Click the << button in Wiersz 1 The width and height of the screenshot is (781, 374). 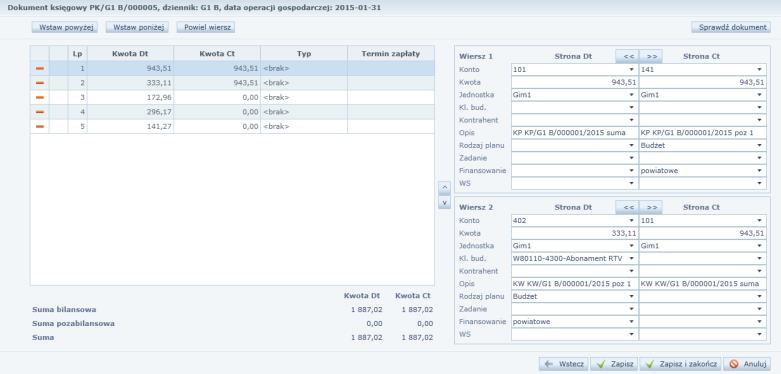(x=627, y=56)
